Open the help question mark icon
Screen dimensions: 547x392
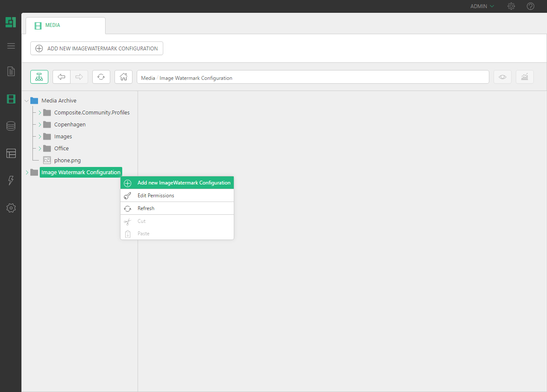click(530, 6)
